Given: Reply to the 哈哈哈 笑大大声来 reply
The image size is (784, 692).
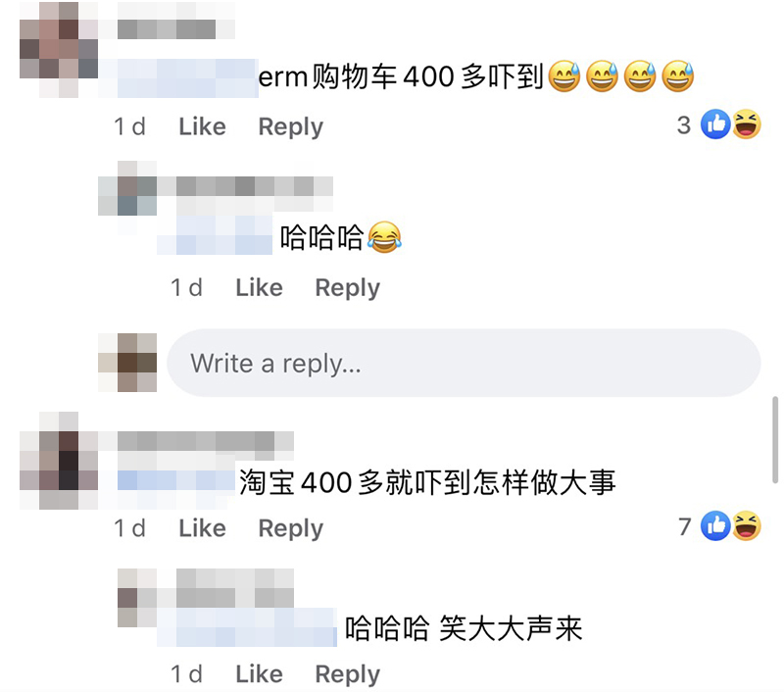Looking at the screenshot, I should coord(348,674).
